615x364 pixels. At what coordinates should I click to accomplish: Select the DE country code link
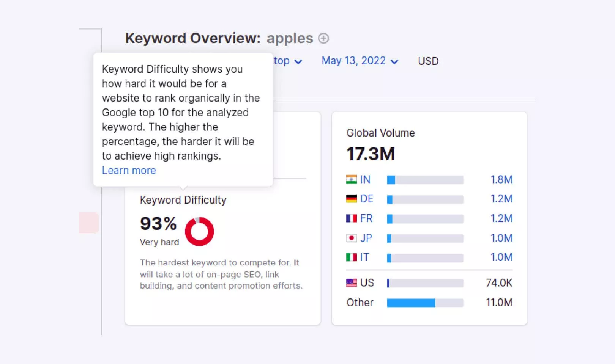pos(367,199)
